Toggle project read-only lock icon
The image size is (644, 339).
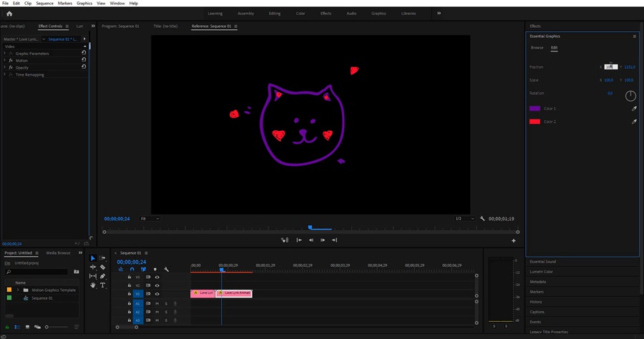pos(7,327)
